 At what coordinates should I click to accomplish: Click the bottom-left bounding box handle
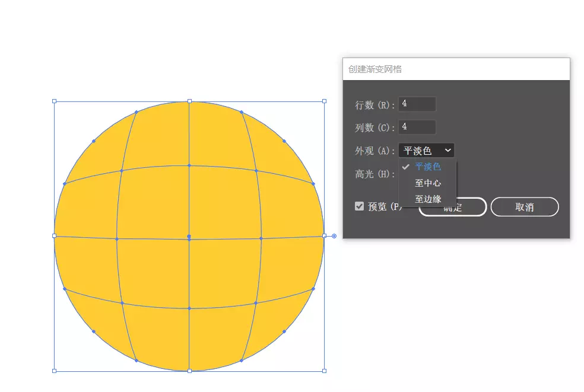[x=55, y=371]
